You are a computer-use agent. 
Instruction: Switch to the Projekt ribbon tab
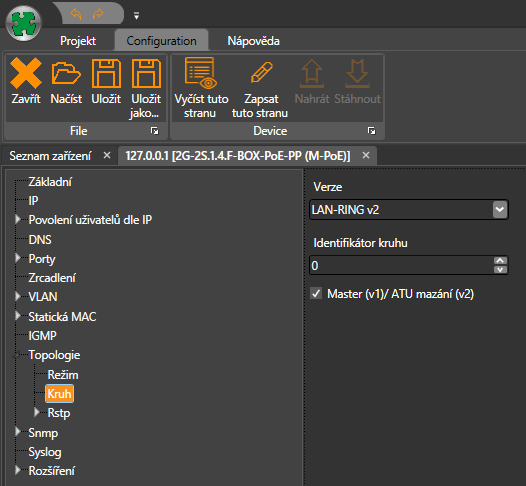pos(78,41)
